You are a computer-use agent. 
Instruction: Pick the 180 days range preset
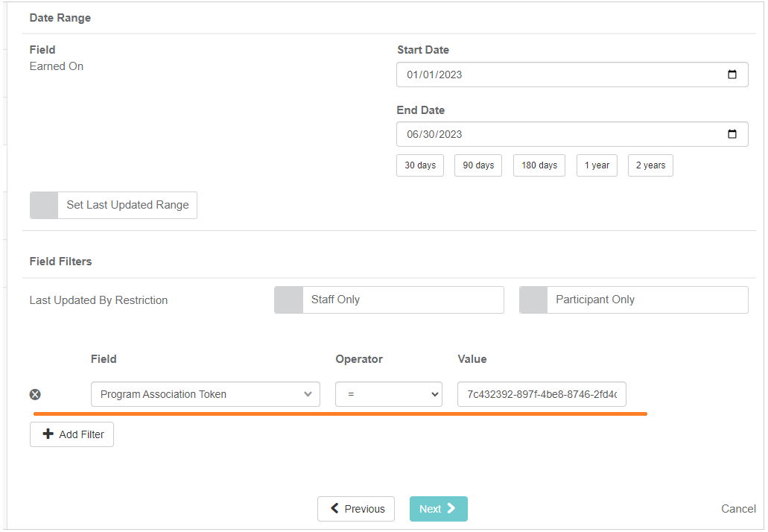click(539, 165)
